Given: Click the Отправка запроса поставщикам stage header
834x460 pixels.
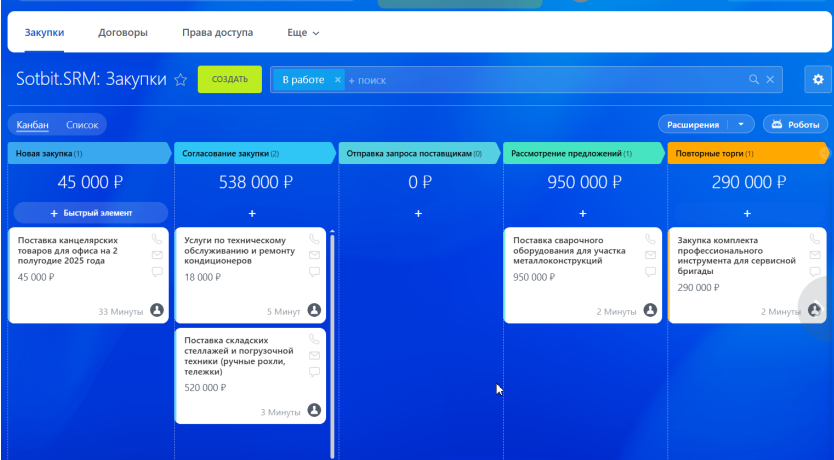Looking at the screenshot, I should (420, 153).
